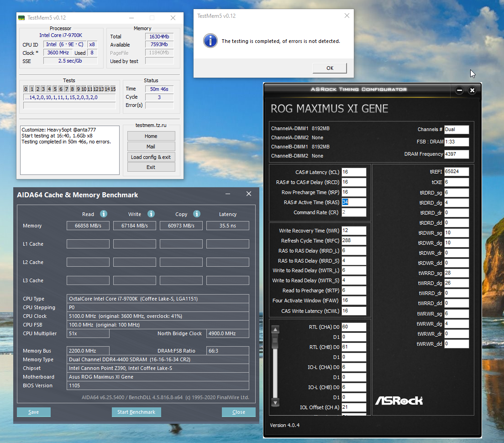Click the FSB : DRAM field showing 1:33
Screen dimensions: 504x443
(x=457, y=142)
